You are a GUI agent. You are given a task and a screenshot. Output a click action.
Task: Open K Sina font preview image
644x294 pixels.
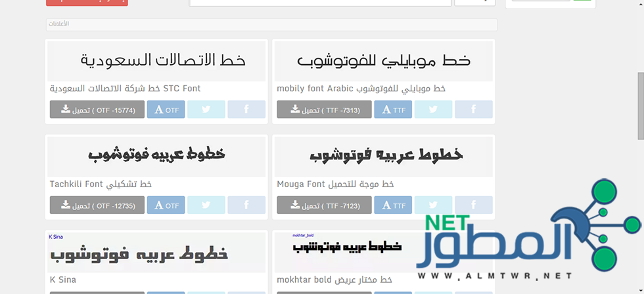tap(156, 253)
